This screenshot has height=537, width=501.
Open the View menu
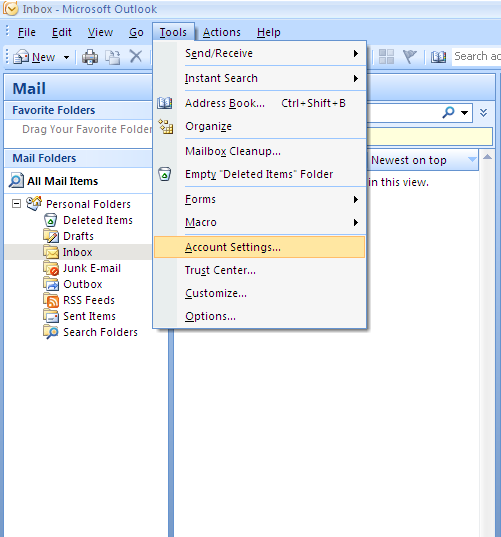coord(100,32)
